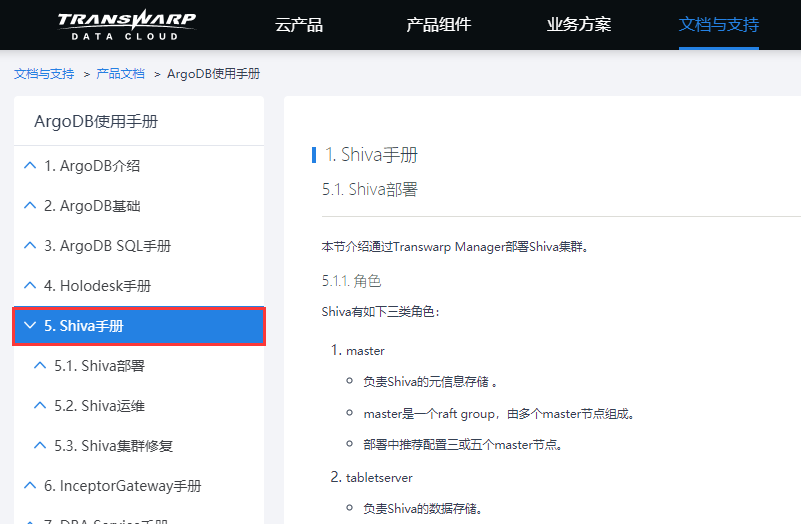Toggle chevron next to 2. ArgoDB基础

coord(30,206)
